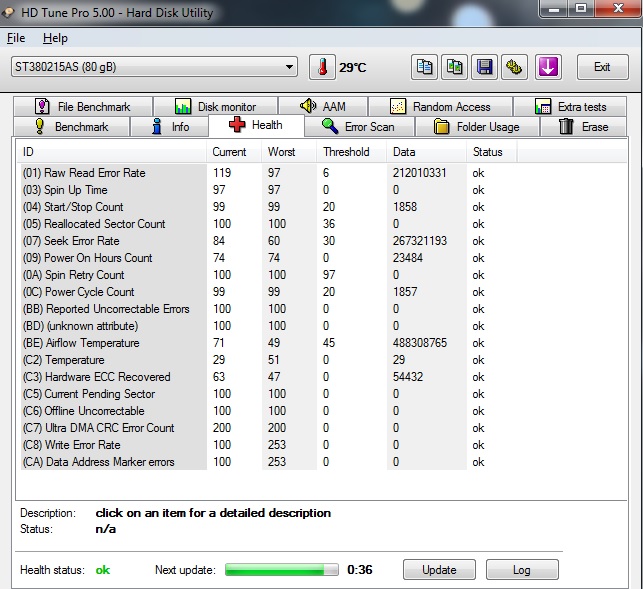Click the data value 23484

point(408,258)
